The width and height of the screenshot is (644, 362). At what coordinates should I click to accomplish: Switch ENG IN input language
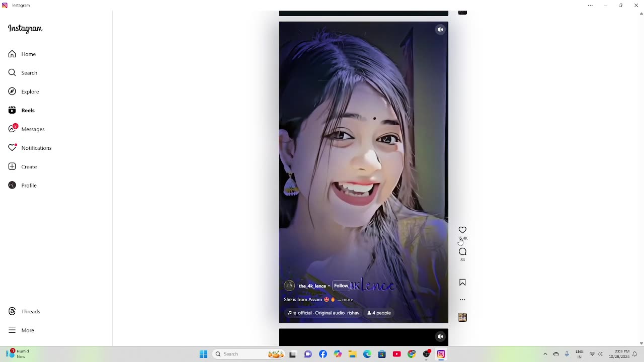point(580,354)
